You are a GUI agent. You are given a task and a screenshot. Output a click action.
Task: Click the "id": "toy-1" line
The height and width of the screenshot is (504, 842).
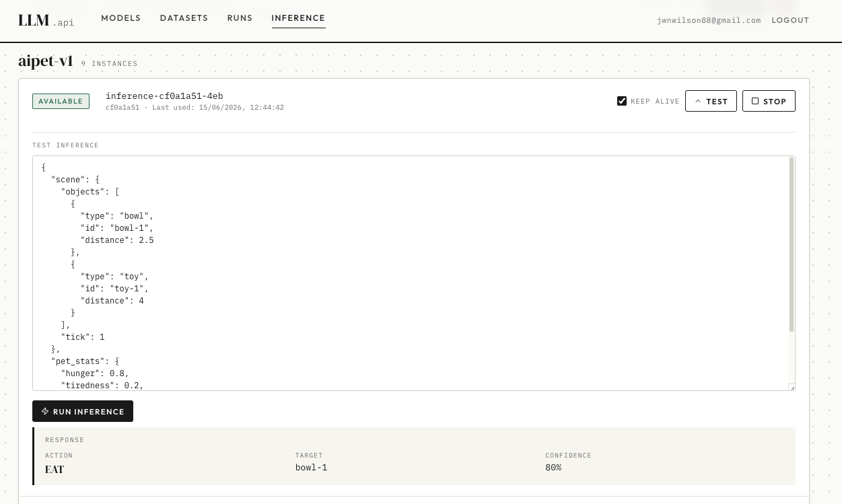[x=114, y=289]
